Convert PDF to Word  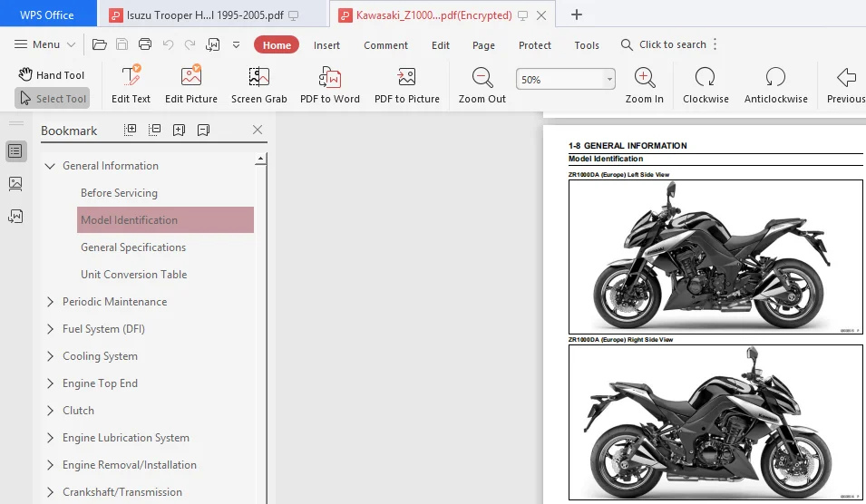point(330,84)
